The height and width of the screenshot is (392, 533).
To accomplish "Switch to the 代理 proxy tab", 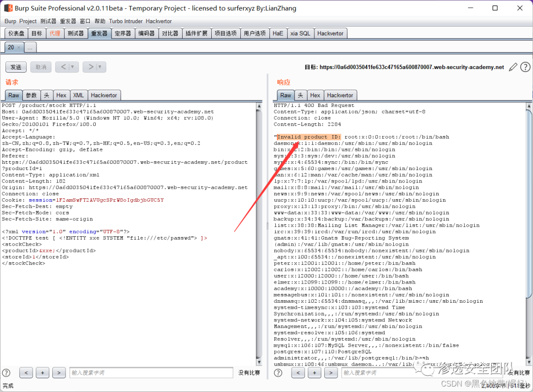I will (x=55, y=34).
